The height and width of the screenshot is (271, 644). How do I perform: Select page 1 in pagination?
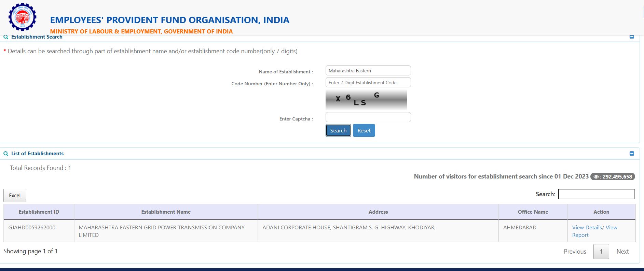coord(601,252)
